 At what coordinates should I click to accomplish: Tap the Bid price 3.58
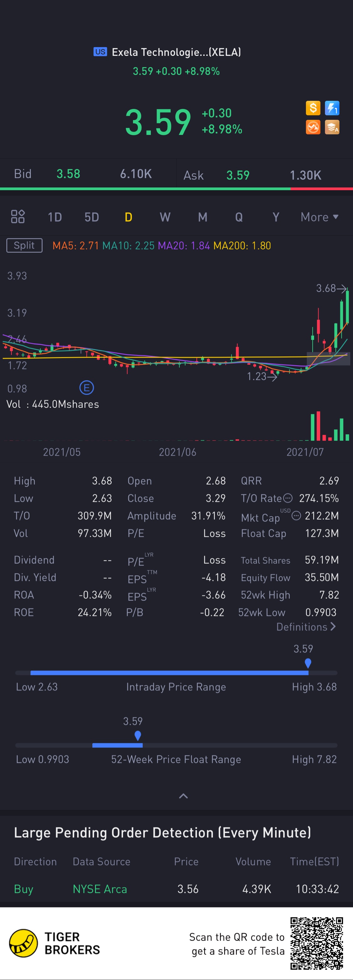point(68,174)
